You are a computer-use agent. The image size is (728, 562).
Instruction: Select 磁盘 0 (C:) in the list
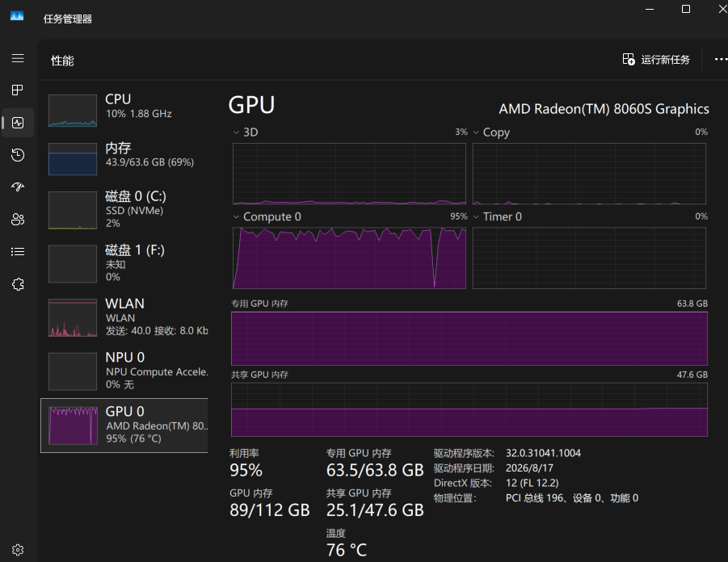pos(124,210)
